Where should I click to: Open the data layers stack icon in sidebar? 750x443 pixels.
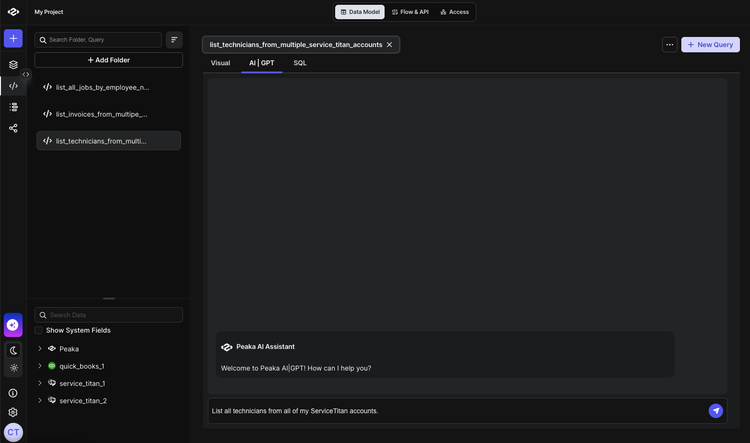tap(13, 65)
